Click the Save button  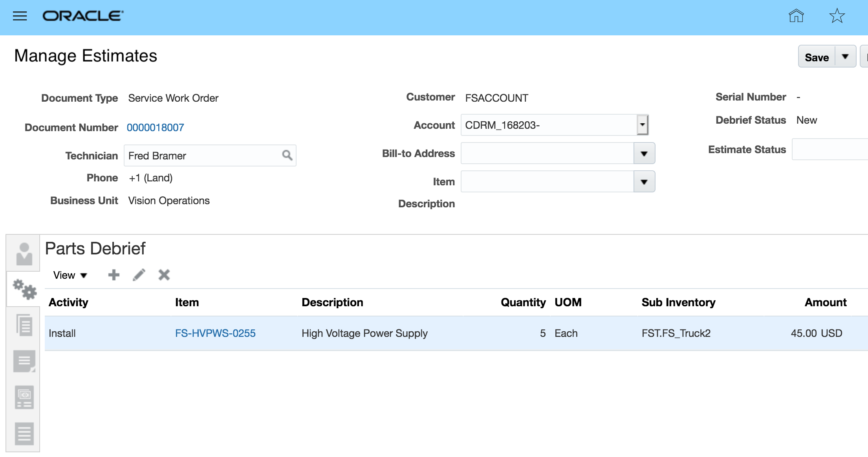817,57
